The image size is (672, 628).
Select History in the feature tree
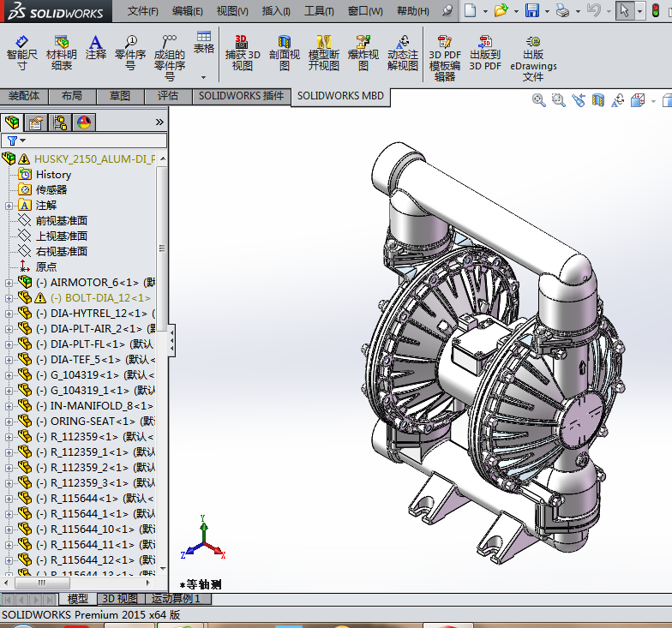(53, 175)
